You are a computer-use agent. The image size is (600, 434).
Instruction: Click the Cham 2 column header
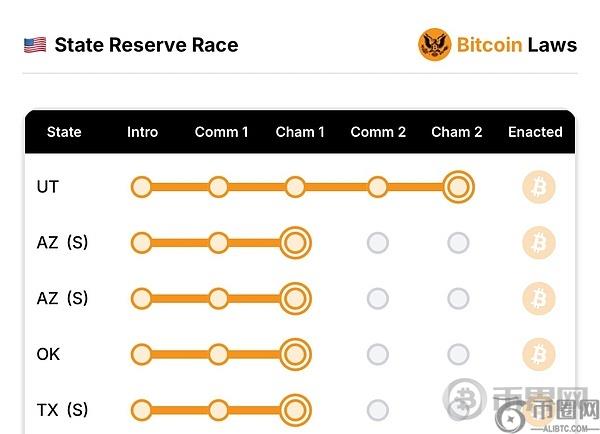pos(457,132)
